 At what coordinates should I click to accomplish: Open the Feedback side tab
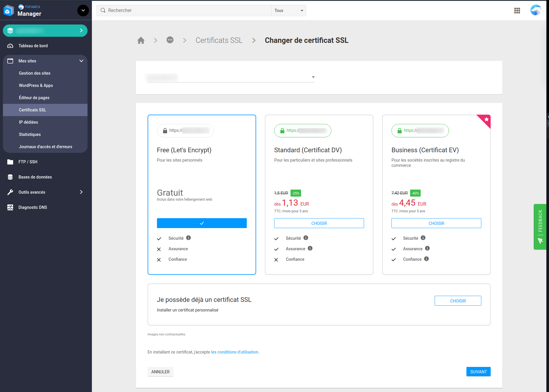click(x=540, y=227)
